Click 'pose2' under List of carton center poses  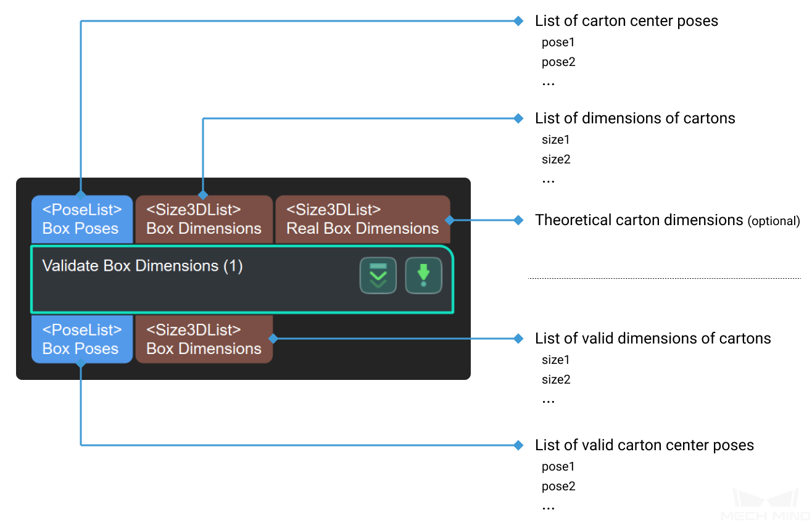(x=558, y=62)
